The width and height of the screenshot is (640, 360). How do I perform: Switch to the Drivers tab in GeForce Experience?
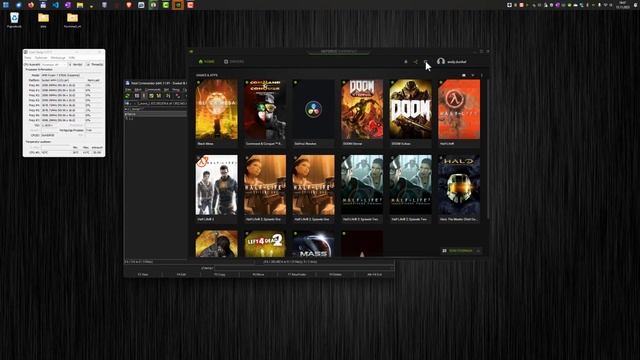[x=234, y=62]
